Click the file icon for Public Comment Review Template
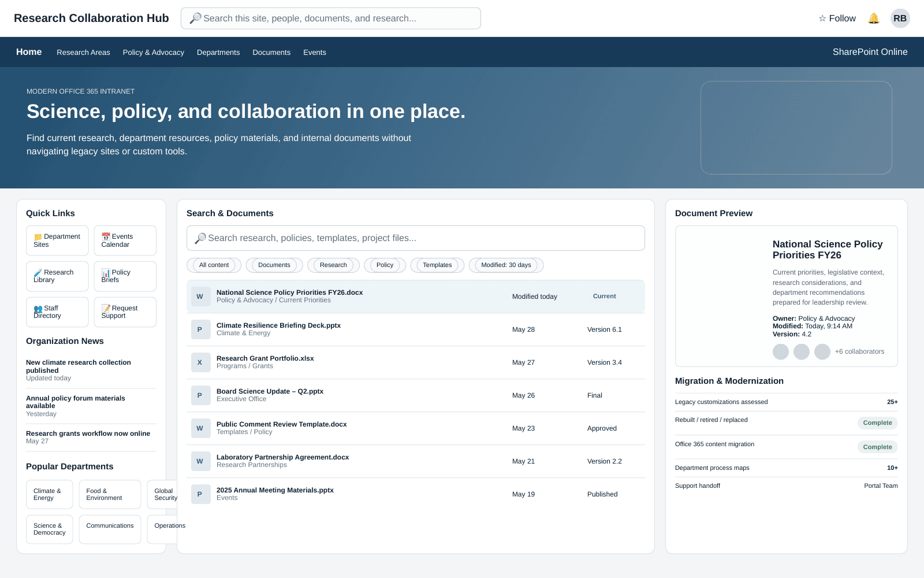This screenshot has height=578, width=924. pos(200,428)
